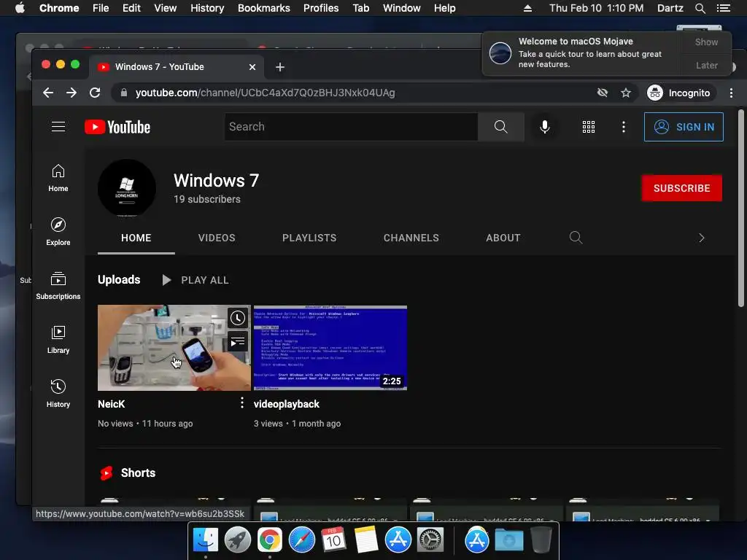747x560 pixels.
Task: Open the Bookmarks menu in the menu bar
Action: click(x=264, y=8)
